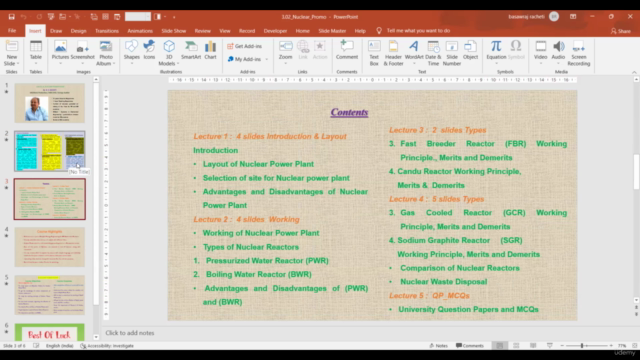Screen dimensions: 640x360
Task: Add a new Comment
Action: [x=347, y=50]
